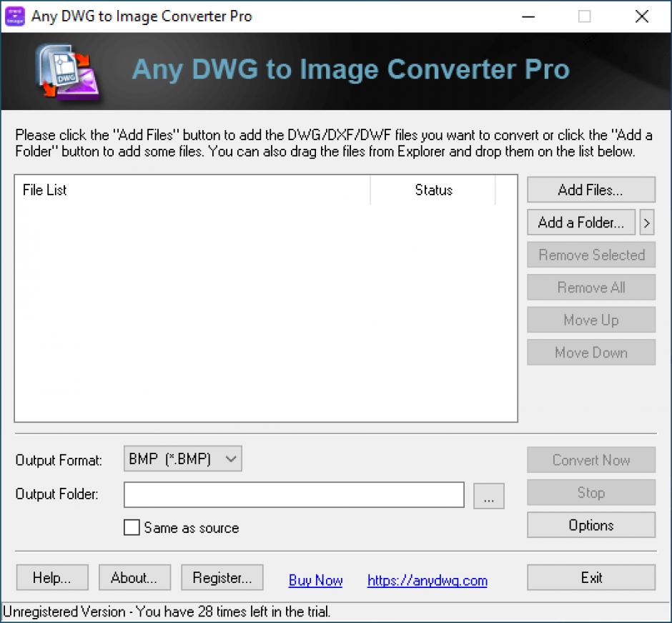This screenshot has width=672, height=623.
Task: Click Remove Selected button
Action: [x=591, y=255]
